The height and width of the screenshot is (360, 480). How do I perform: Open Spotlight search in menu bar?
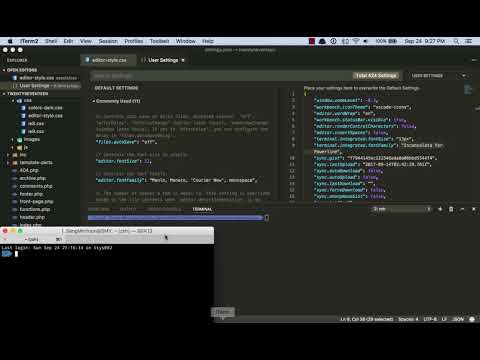(x=456, y=41)
